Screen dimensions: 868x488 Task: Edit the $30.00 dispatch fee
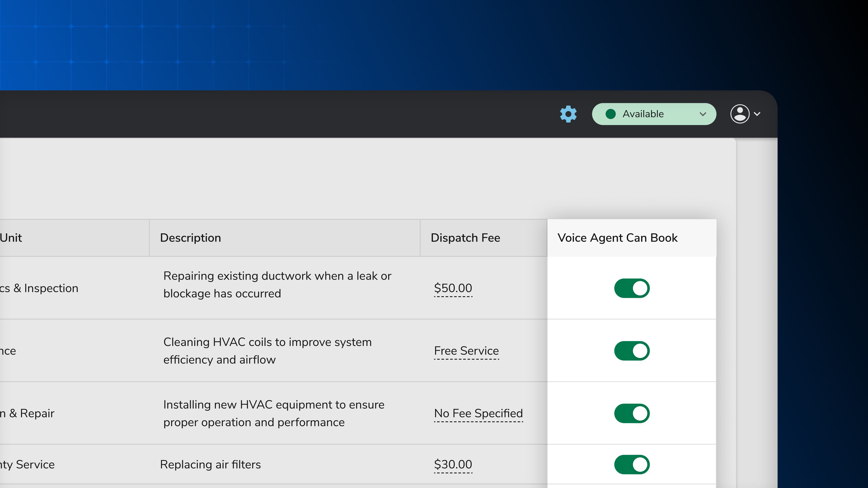[453, 465]
